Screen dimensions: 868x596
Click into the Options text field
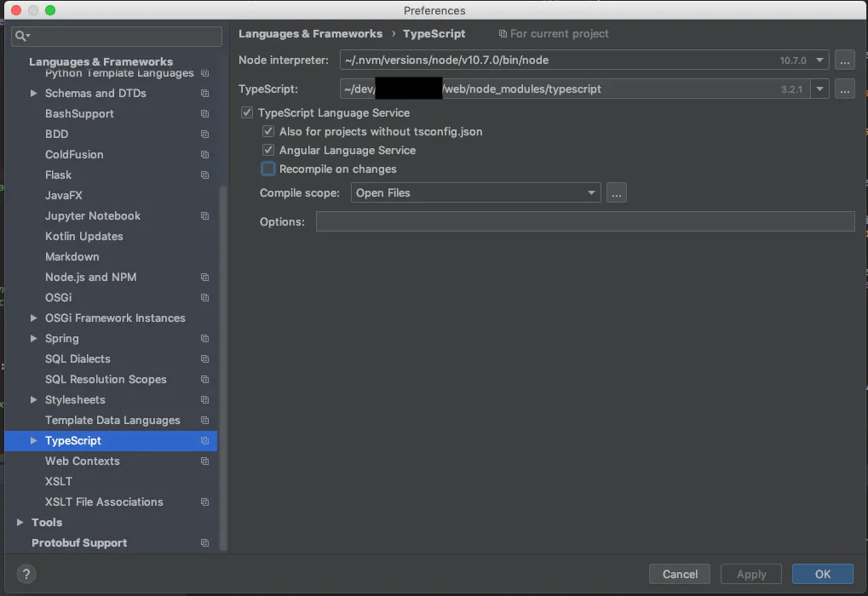pyautogui.click(x=585, y=221)
